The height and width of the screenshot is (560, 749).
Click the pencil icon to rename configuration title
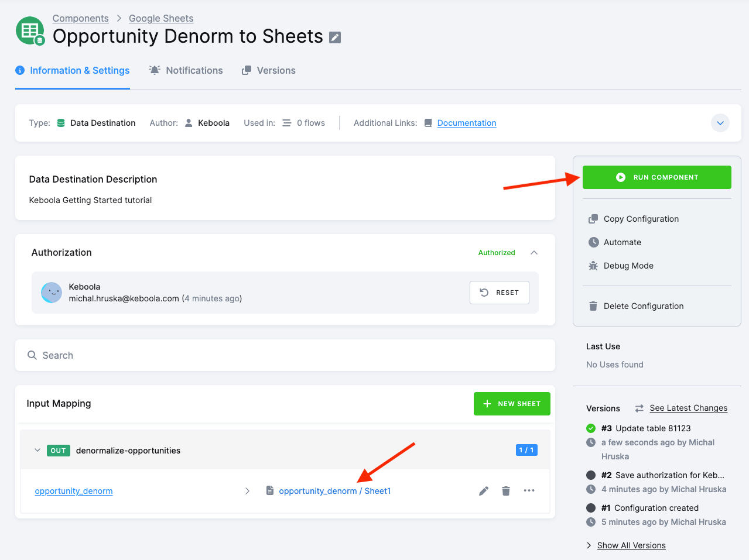(335, 37)
